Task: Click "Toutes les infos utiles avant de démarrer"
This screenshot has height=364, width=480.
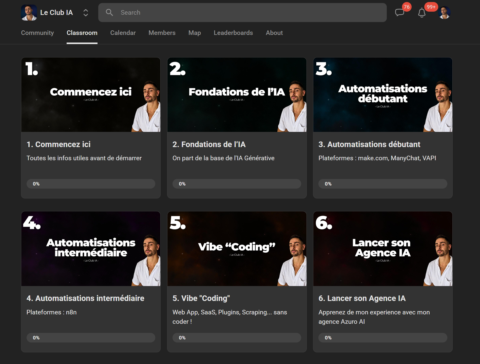Action: (x=84, y=158)
